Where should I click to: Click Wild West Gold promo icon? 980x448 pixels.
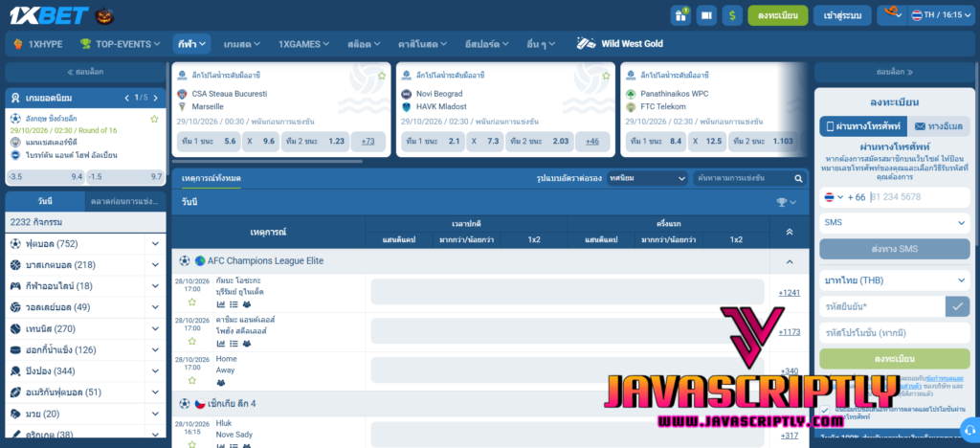pyautogui.click(x=586, y=44)
